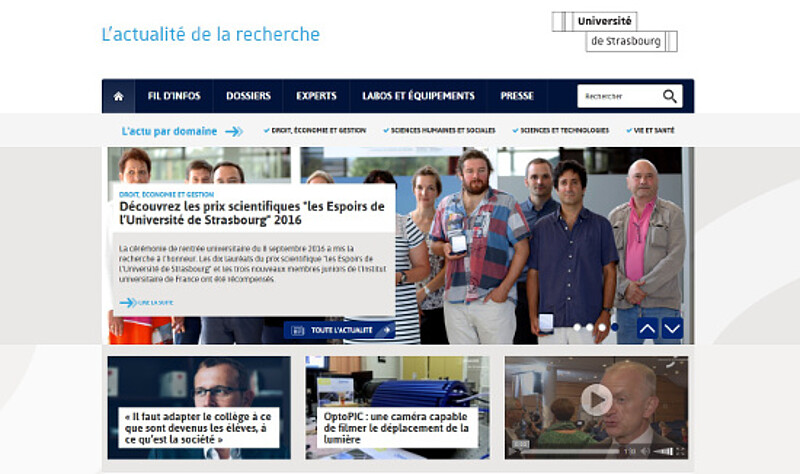Click into the Rechercher search field

pos(619,96)
